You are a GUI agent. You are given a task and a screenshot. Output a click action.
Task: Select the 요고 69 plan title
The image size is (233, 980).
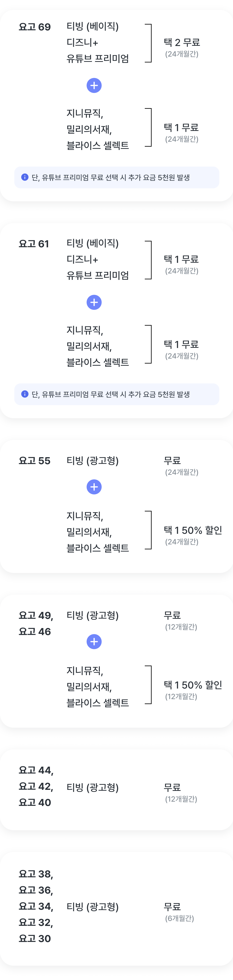[35, 27]
